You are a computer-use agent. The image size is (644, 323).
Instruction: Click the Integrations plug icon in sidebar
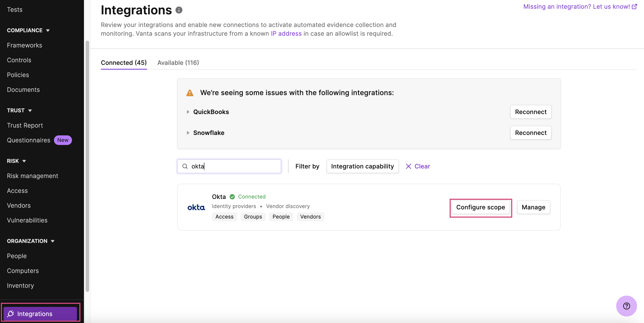(x=10, y=313)
